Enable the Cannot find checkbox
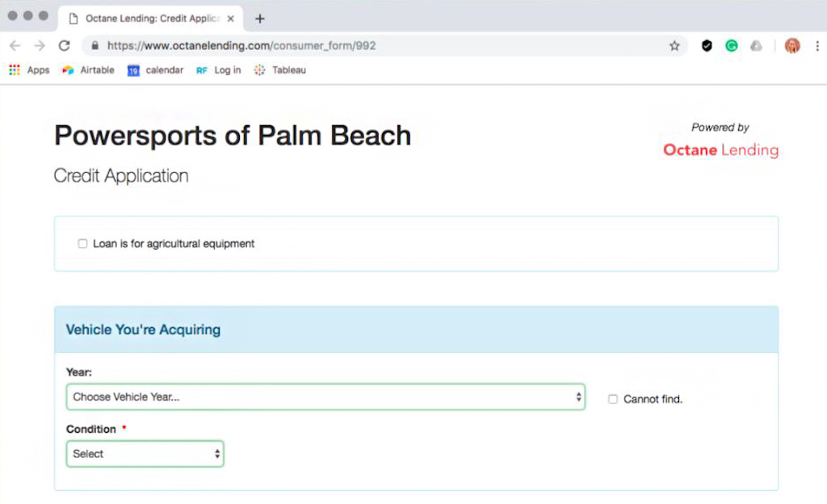 [x=613, y=398]
